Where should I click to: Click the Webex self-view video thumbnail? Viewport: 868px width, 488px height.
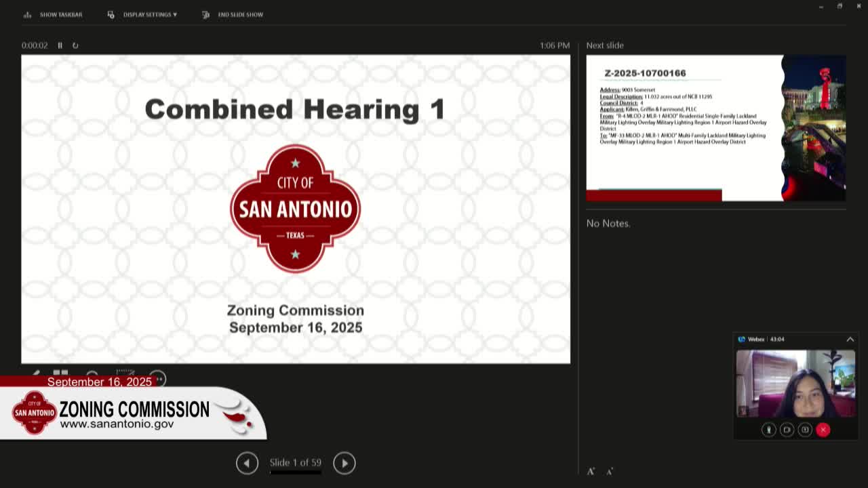pos(795,384)
